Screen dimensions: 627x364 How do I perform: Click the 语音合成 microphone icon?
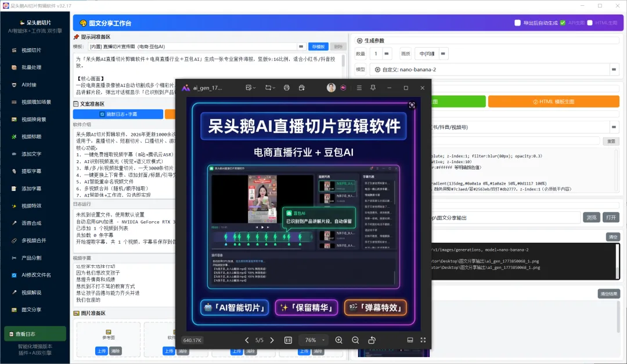[14, 223]
